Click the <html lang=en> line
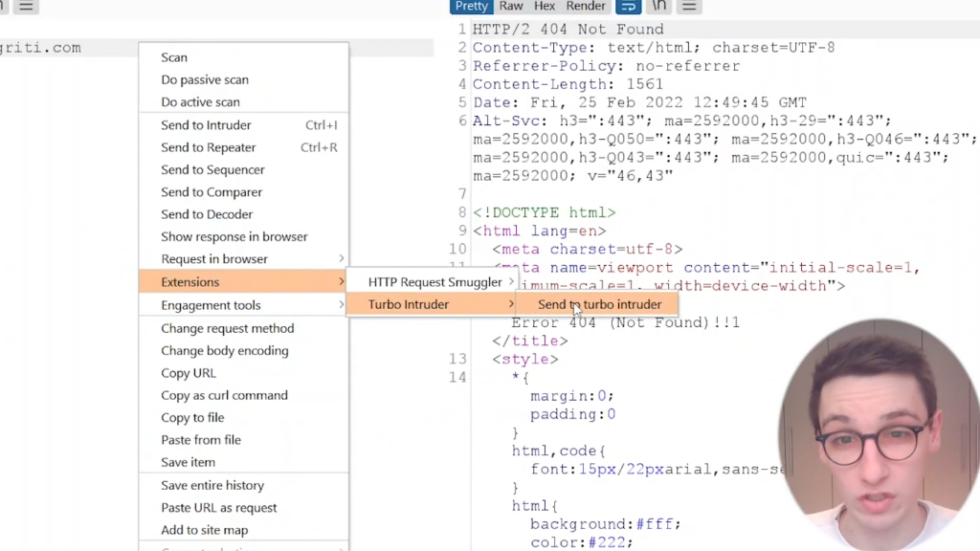The height and width of the screenshot is (551, 980). click(x=540, y=231)
